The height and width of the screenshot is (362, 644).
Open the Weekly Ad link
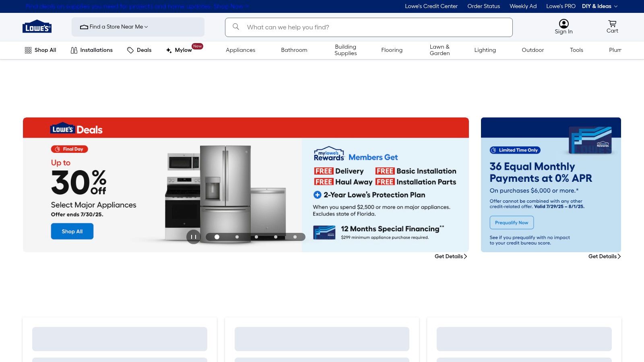coord(523,6)
